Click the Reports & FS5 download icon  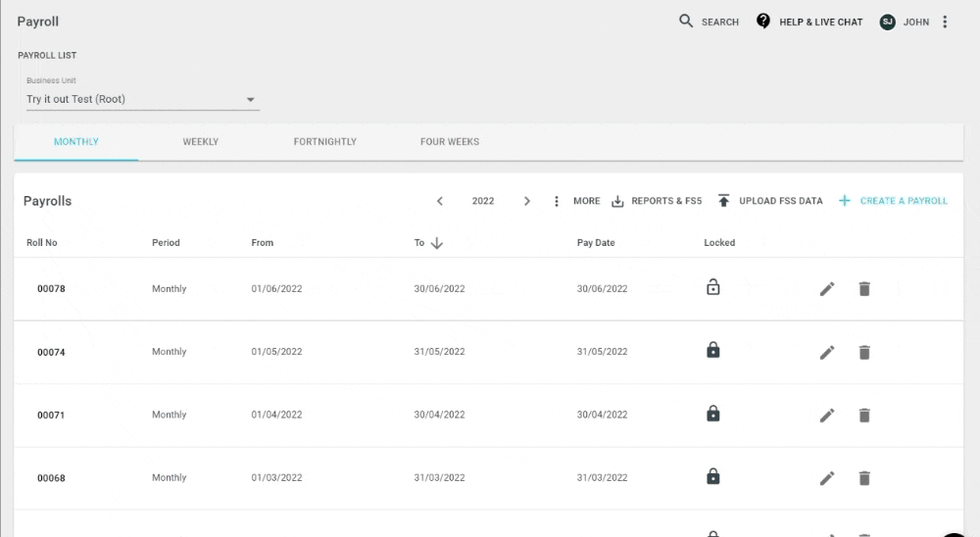click(617, 201)
